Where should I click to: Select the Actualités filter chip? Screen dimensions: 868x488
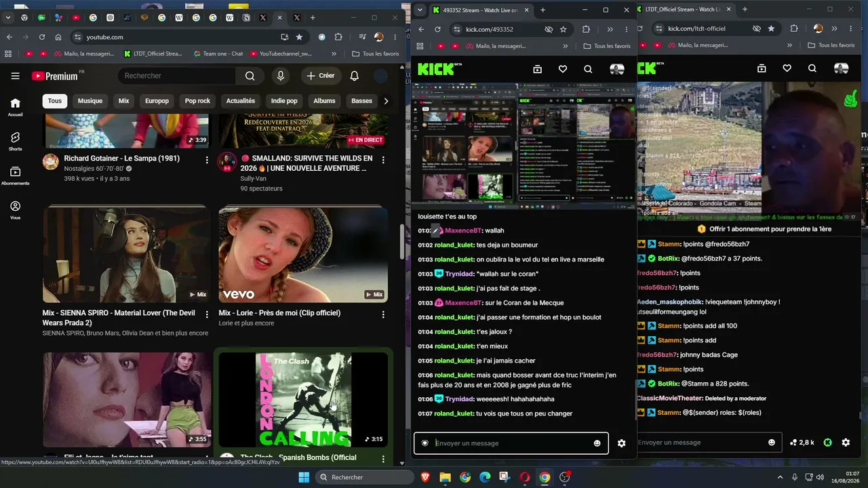241,101
